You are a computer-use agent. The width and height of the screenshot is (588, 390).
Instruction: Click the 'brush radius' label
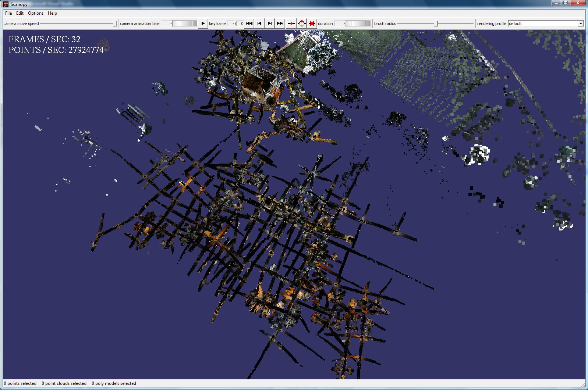(x=385, y=24)
